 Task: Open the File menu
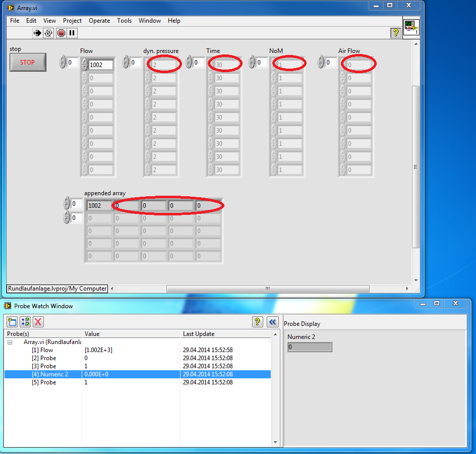[15, 21]
